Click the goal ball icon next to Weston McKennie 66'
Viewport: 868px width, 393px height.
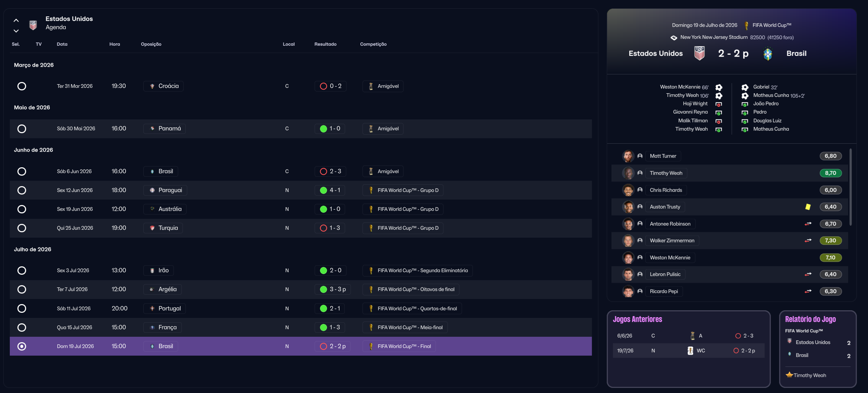[719, 87]
